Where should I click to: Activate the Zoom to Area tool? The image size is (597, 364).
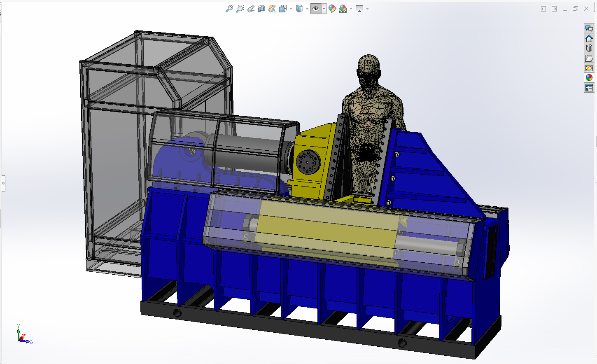point(240,9)
